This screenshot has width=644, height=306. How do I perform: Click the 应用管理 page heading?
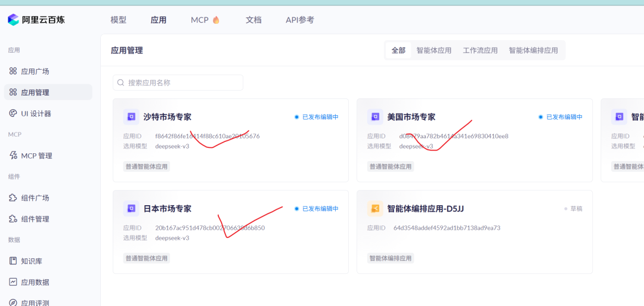[x=127, y=51]
